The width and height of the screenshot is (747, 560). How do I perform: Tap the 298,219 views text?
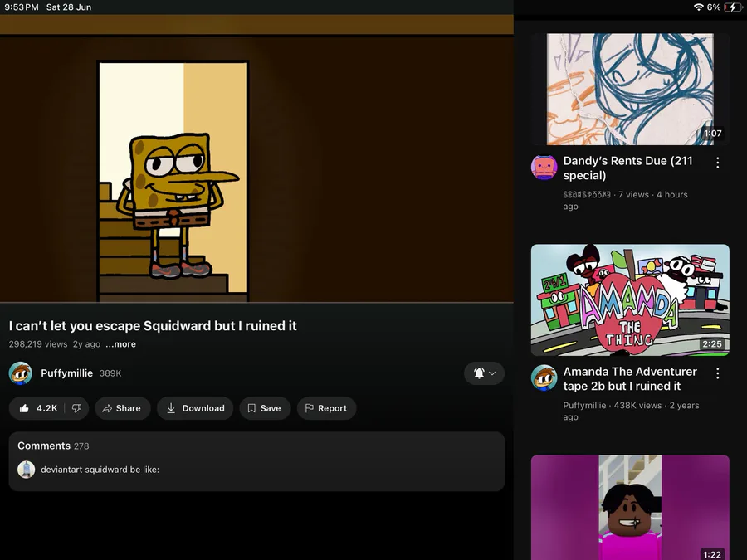pyautogui.click(x=38, y=344)
